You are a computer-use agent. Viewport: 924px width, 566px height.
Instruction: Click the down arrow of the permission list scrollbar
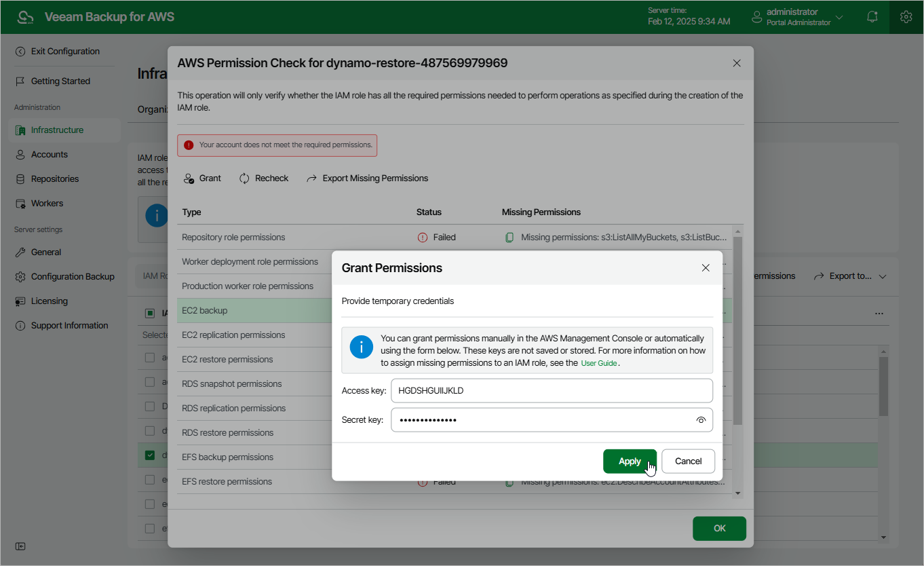click(738, 493)
